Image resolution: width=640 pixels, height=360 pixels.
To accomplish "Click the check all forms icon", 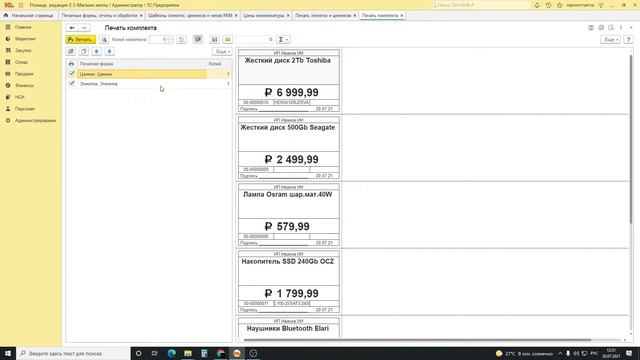I will click(71, 51).
